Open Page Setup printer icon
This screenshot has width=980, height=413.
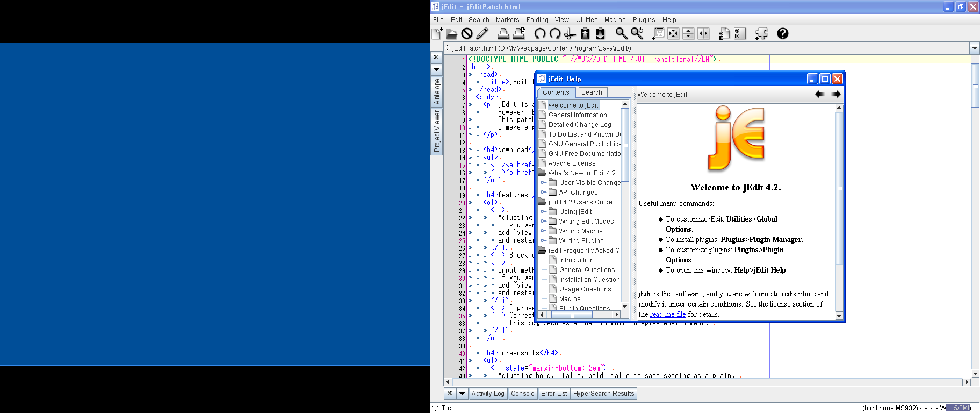tap(519, 33)
